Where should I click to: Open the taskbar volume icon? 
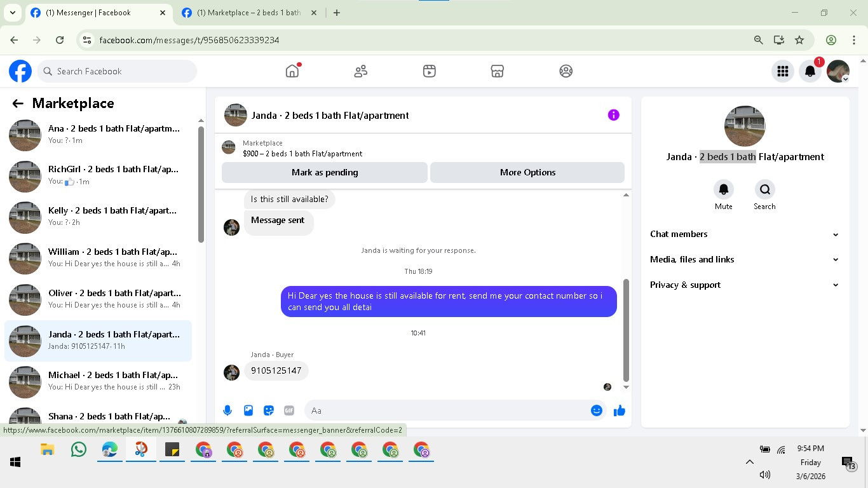click(765, 475)
